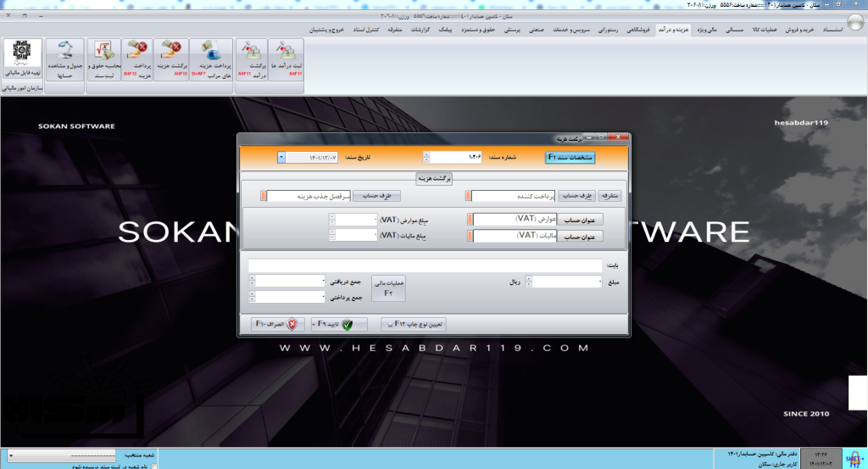Click the متفرقه button

click(609, 196)
